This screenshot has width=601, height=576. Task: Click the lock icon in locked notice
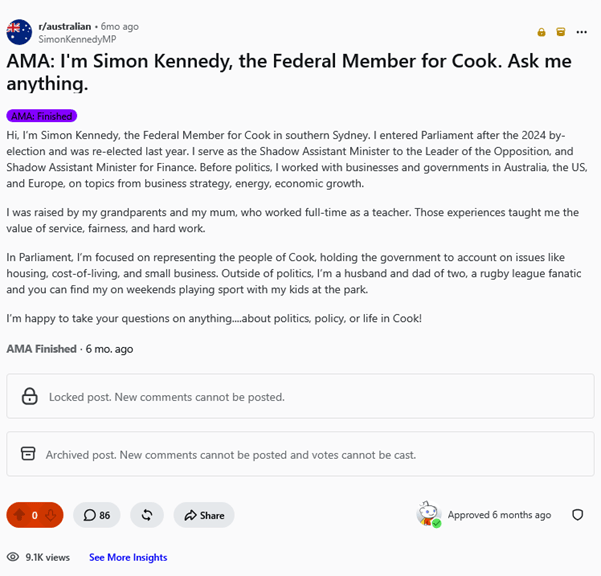click(x=30, y=396)
